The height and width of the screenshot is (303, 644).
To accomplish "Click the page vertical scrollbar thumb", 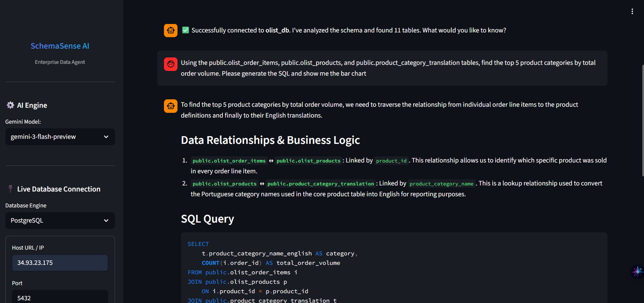I will coord(643,121).
